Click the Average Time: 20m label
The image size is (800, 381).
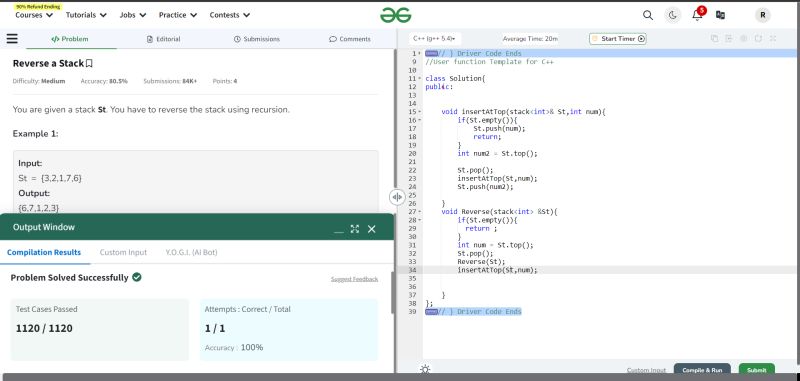[x=530, y=39]
